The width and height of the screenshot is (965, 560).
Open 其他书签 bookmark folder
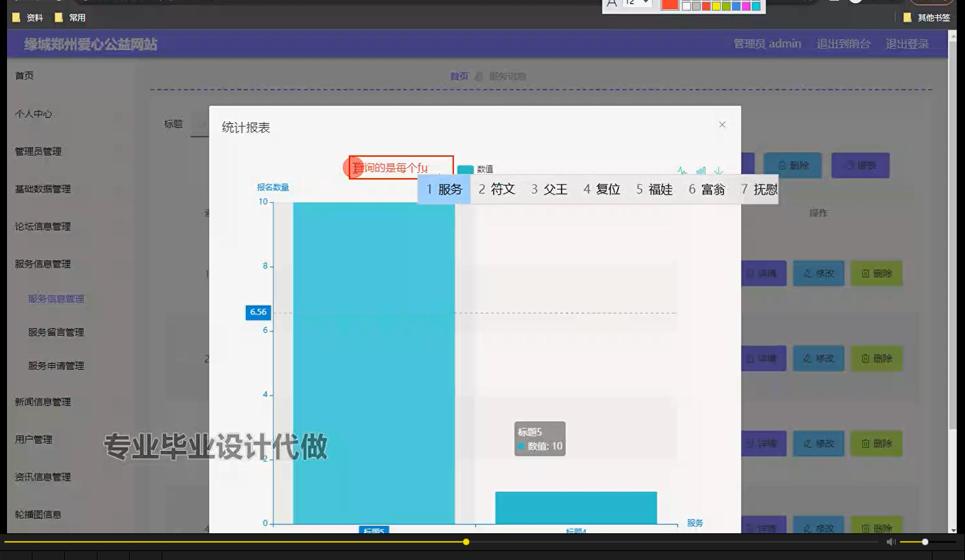927,18
